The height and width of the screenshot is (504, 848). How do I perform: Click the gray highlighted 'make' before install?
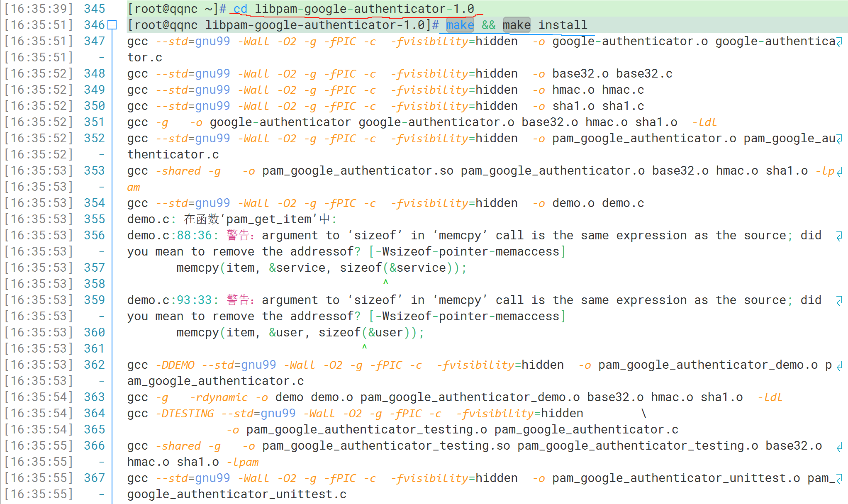click(x=517, y=25)
